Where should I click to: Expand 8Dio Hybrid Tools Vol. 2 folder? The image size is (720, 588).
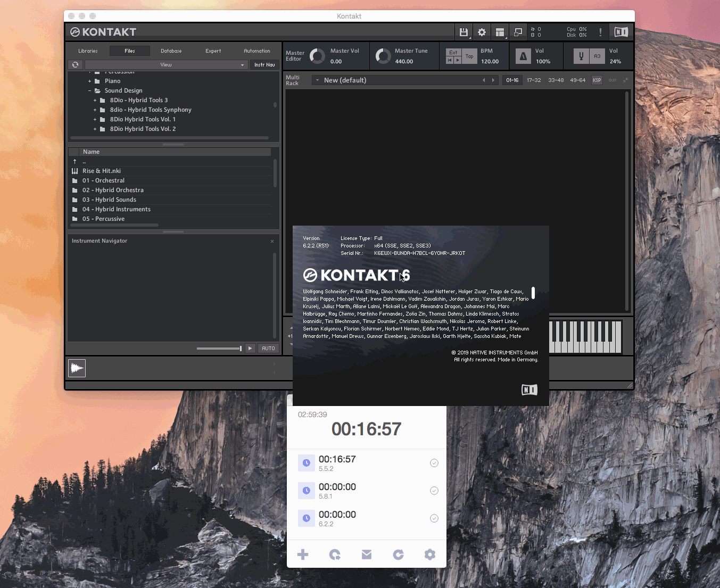pos(95,129)
